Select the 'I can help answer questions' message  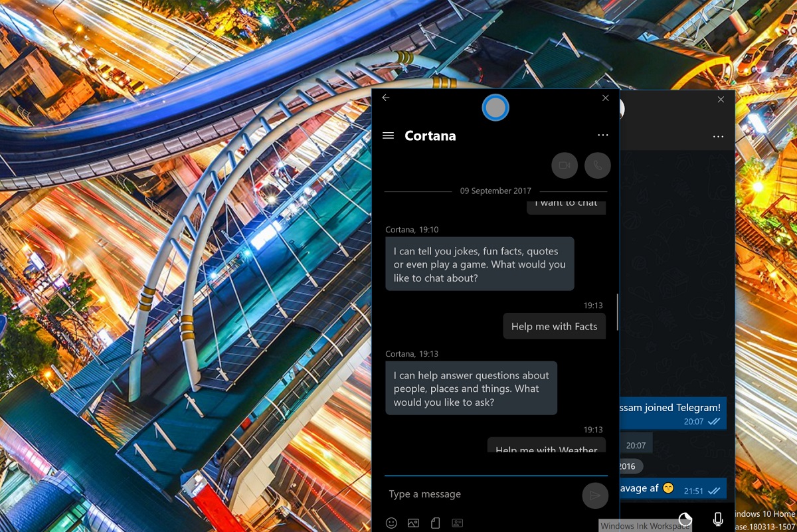471,389
